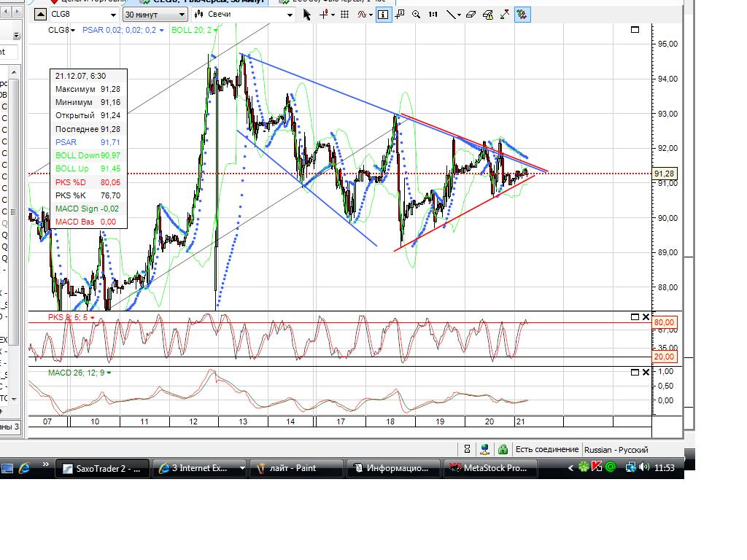The image size is (747, 560).
Task: Select the trendline drawing tool
Action: [450, 15]
